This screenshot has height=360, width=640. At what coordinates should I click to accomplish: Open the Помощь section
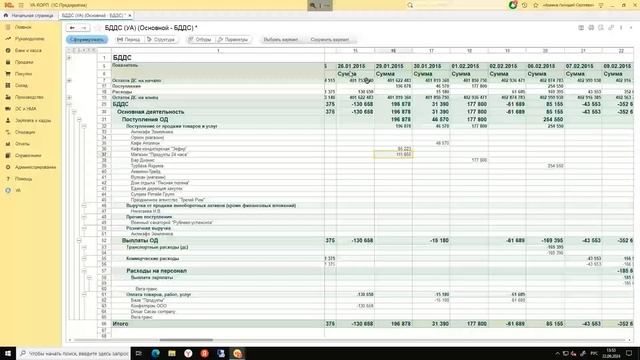(x=23, y=179)
